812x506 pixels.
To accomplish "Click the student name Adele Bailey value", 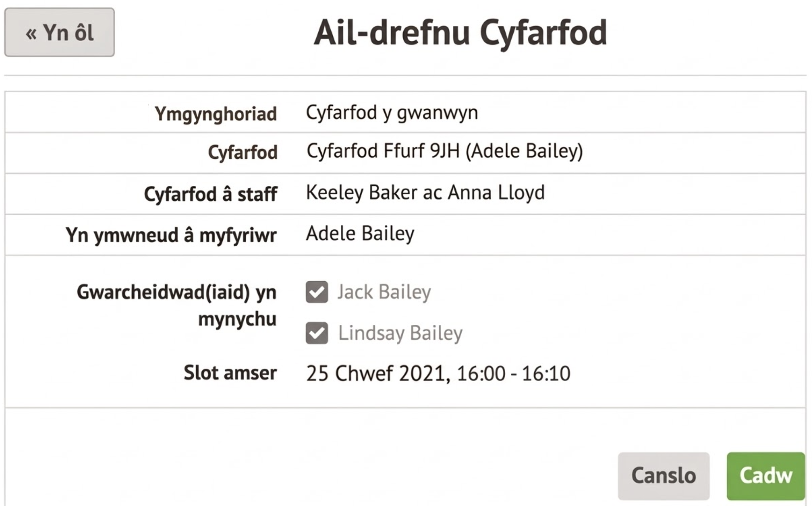I will coord(360,234).
